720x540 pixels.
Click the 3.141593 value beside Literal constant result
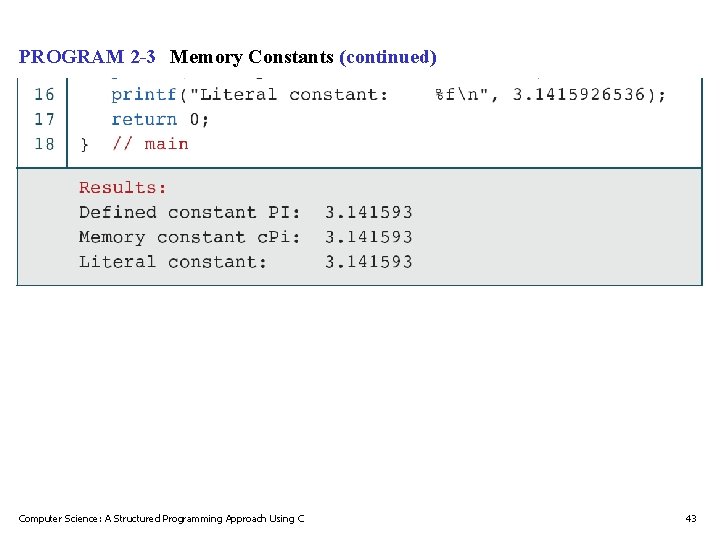click(x=369, y=262)
